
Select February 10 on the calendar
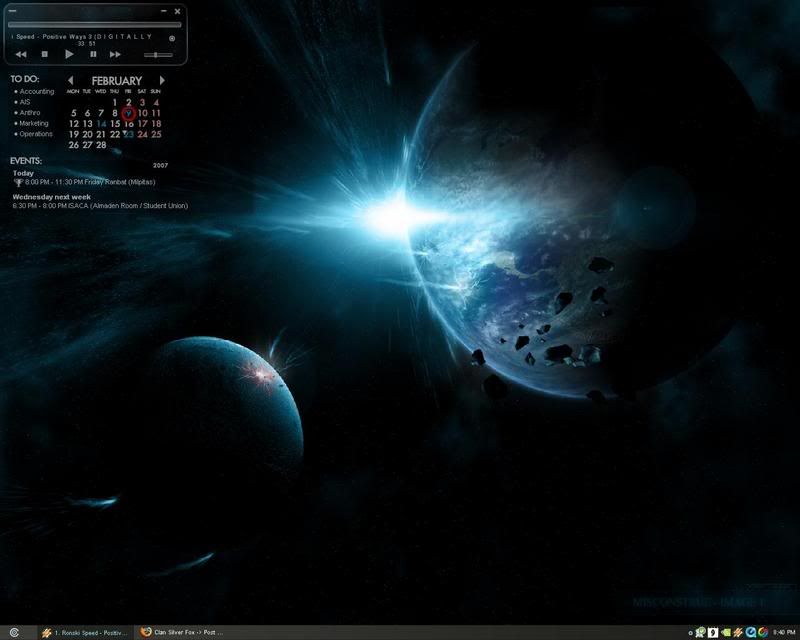tap(142, 113)
